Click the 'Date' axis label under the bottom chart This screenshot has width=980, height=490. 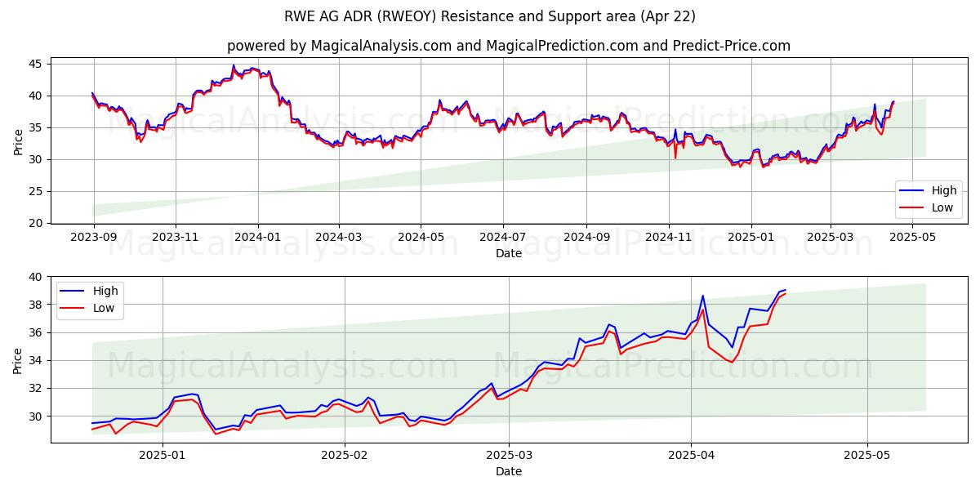[x=508, y=472]
